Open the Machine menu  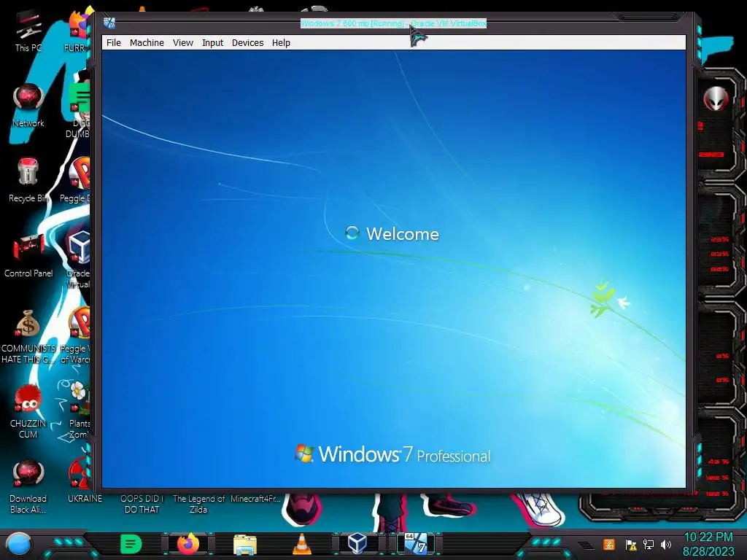pos(147,43)
